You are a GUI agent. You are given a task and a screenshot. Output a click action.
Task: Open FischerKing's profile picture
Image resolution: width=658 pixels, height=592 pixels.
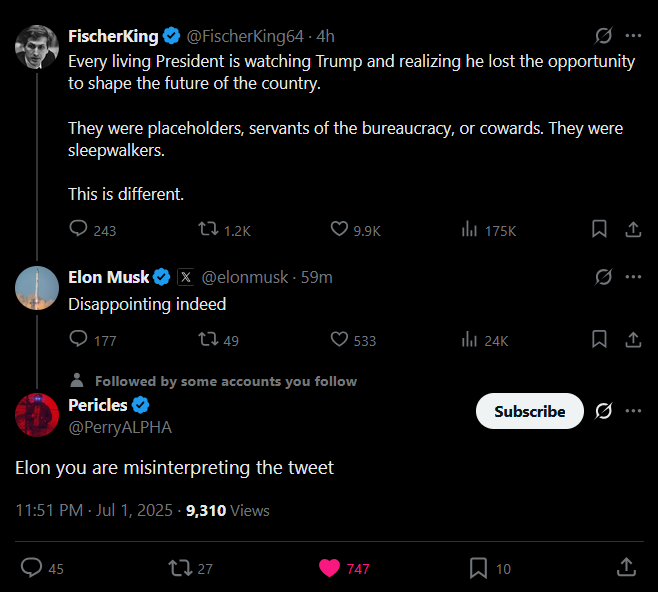pos(37,47)
